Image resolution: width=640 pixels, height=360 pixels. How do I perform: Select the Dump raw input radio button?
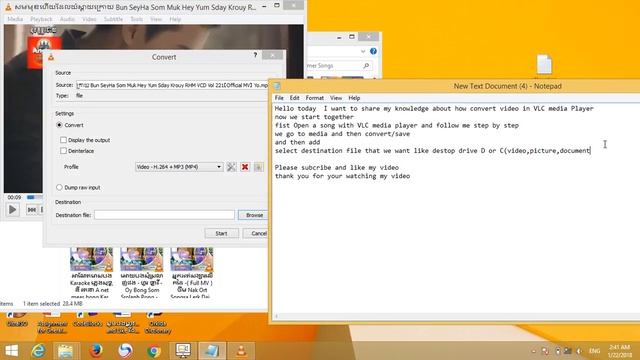tap(60, 187)
